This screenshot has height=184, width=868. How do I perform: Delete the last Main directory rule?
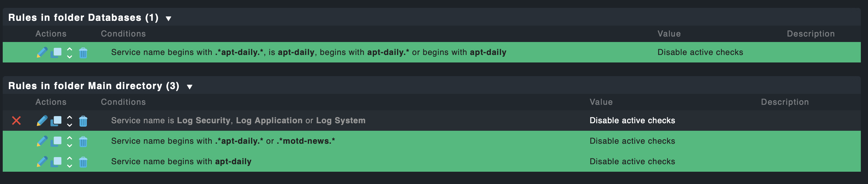pyautogui.click(x=83, y=162)
